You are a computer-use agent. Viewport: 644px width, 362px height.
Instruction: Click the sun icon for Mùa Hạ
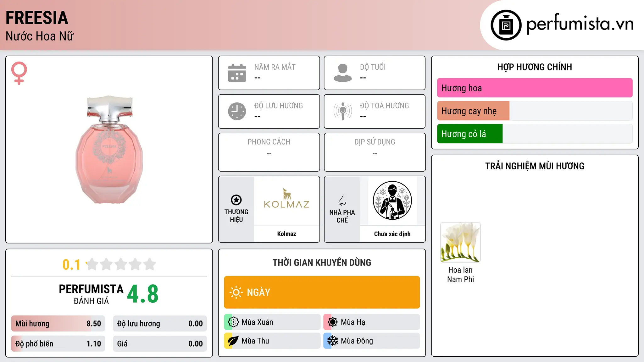point(333,322)
